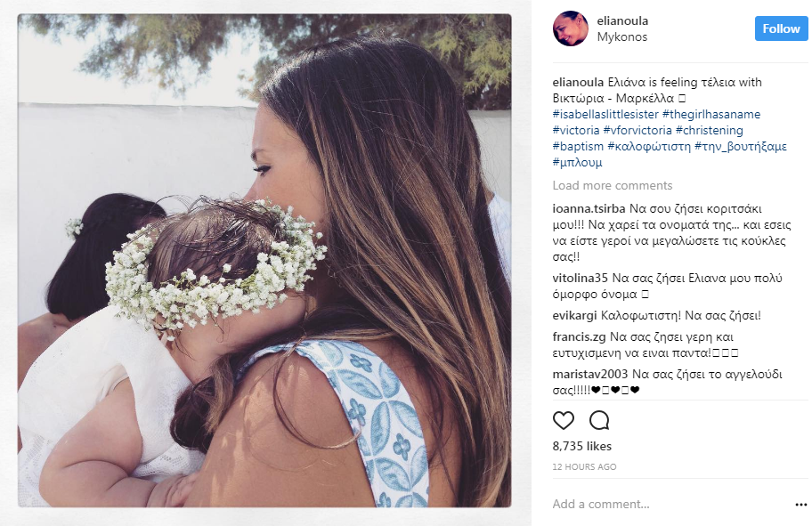Screen dimensions: 812x526
Task: Open elianoula username in post header
Action: coord(622,20)
